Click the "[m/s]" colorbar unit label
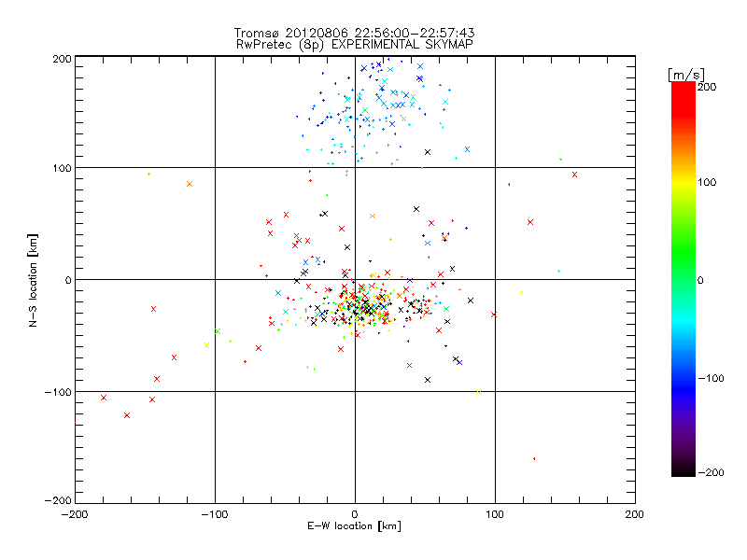Image resolution: width=747 pixels, height=560 pixels. (685, 75)
